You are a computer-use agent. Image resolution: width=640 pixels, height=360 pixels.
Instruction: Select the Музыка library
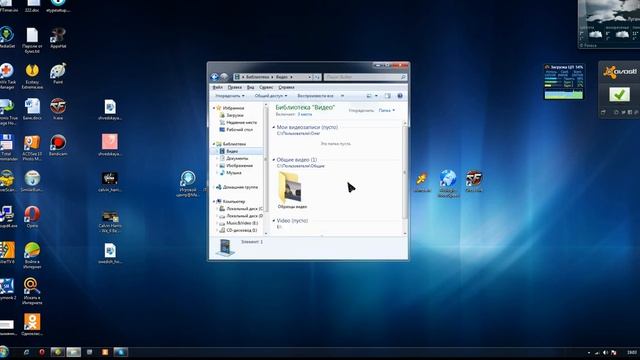[231, 173]
